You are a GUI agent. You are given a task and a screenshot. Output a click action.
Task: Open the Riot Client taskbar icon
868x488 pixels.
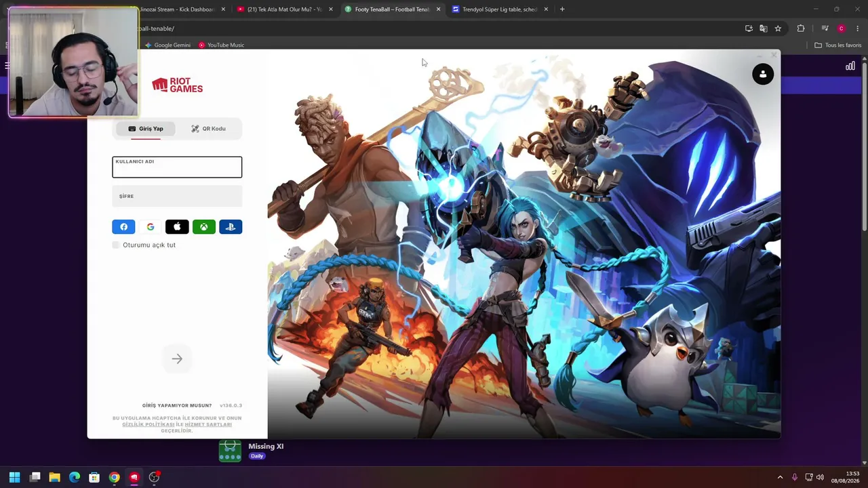134,477
